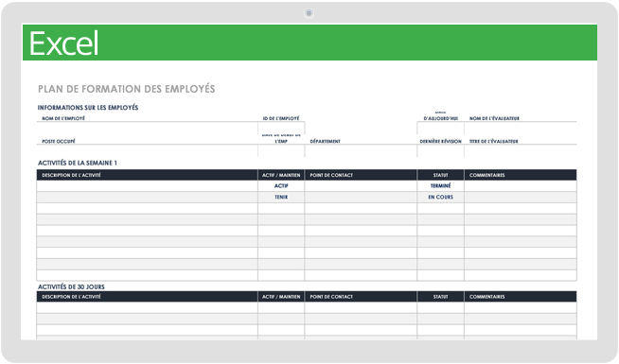
Task: Click the Excel logo text in green banner
Action: click(x=63, y=43)
